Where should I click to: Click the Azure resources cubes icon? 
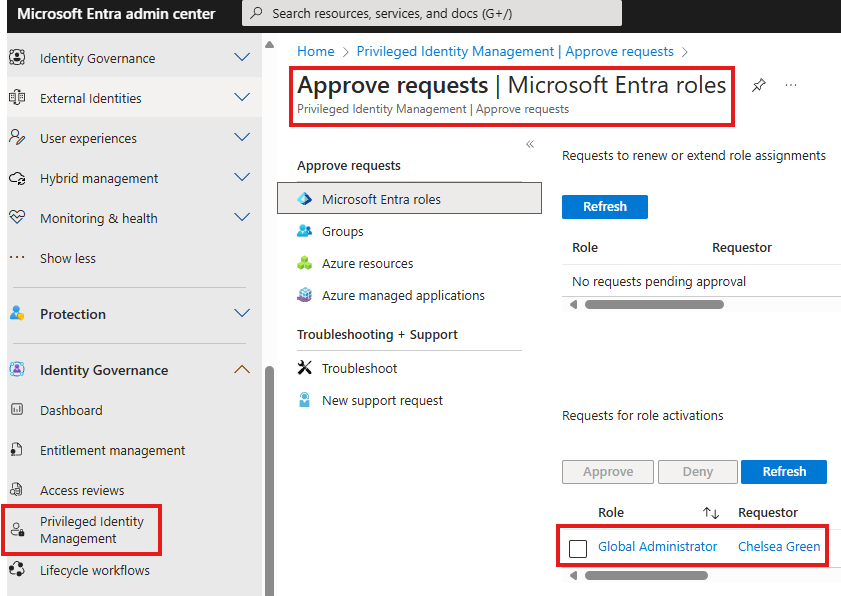[305, 263]
